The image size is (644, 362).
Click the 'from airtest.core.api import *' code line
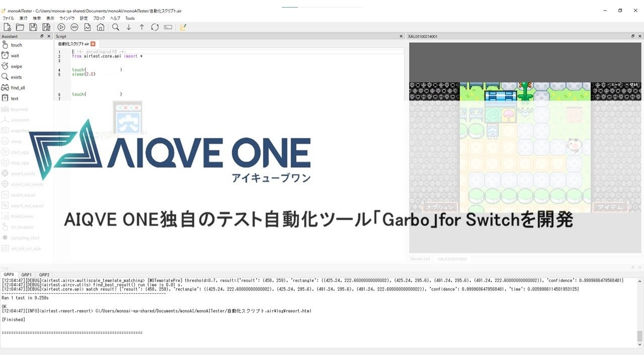tap(107, 56)
